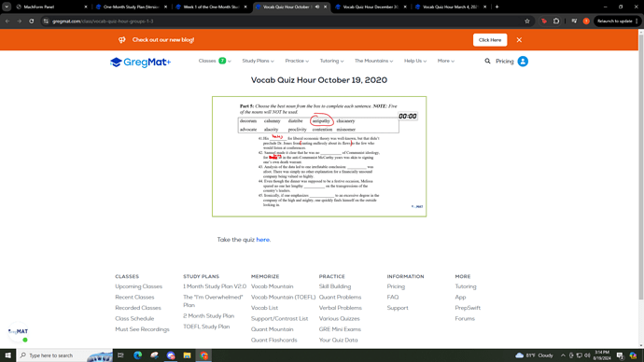Switch to the MachForm Panel tab

51,7
